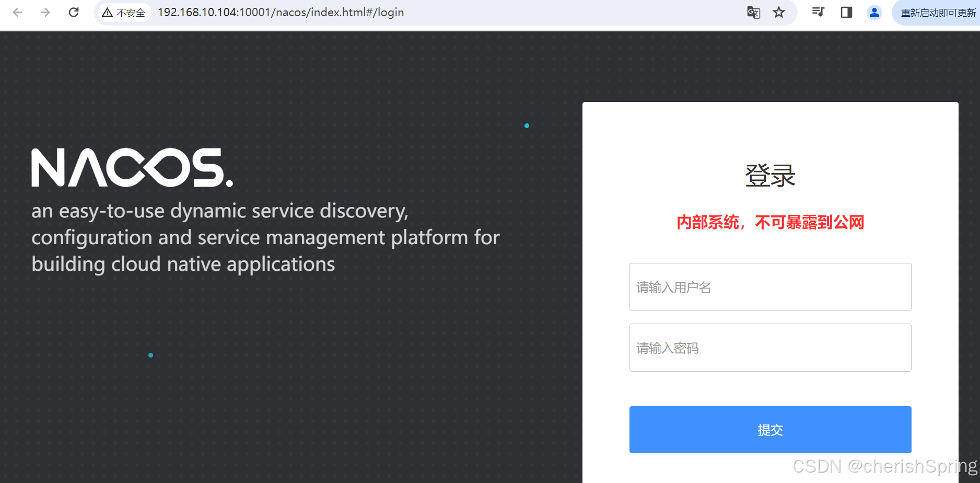Click the red 内部系统 warning text
Screen dimensions: 980x483
(x=771, y=222)
